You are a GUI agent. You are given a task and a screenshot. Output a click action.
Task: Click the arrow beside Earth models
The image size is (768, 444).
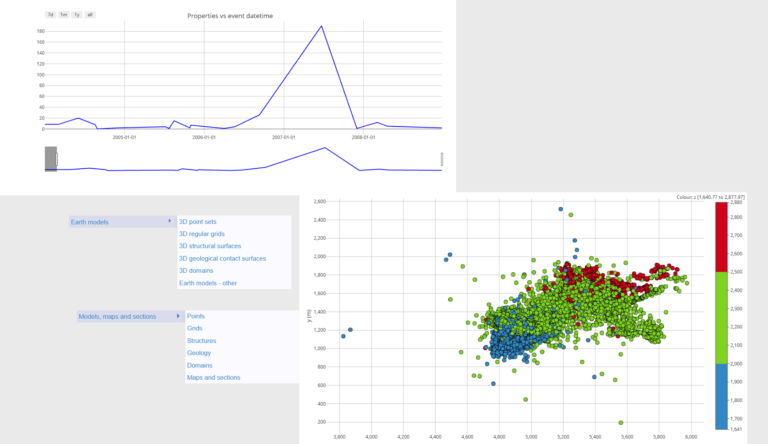[x=170, y=222]
